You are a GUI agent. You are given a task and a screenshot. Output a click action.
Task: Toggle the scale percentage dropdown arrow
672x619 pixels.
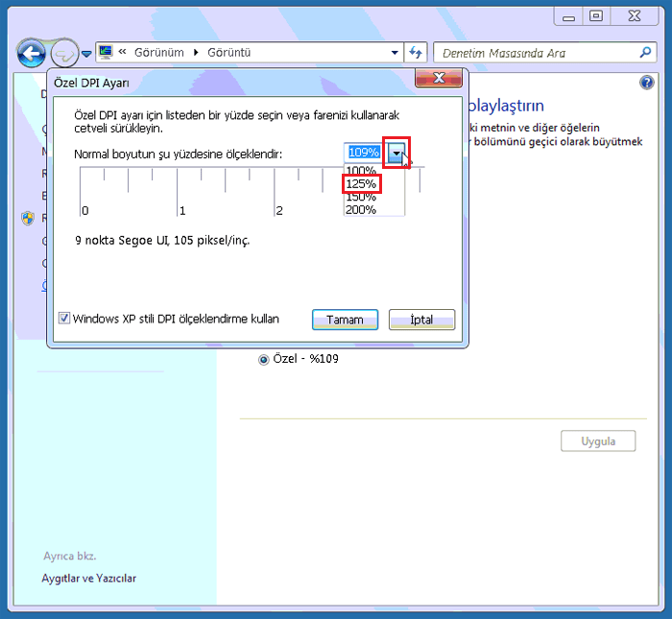(396, 153)
